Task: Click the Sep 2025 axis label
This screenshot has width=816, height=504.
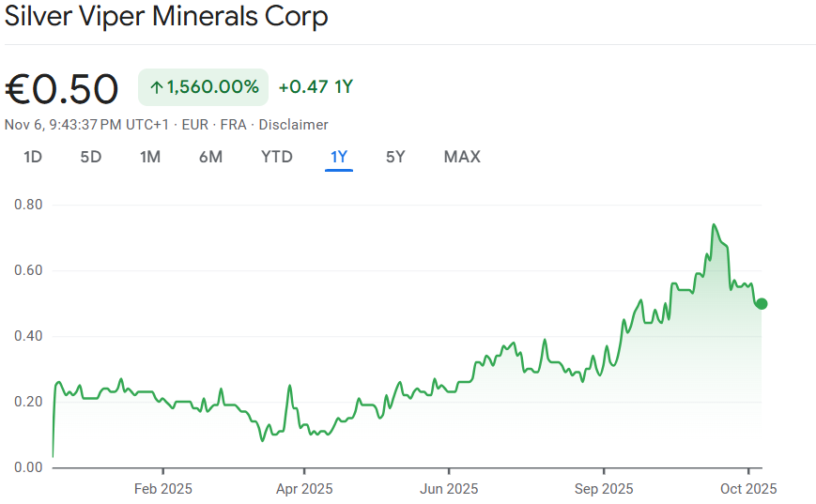Action: pos(603,489)
